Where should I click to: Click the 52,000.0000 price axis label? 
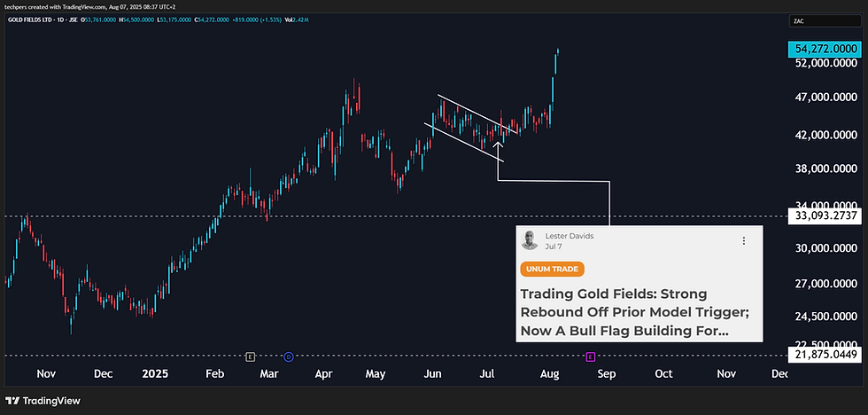point(825,63)
